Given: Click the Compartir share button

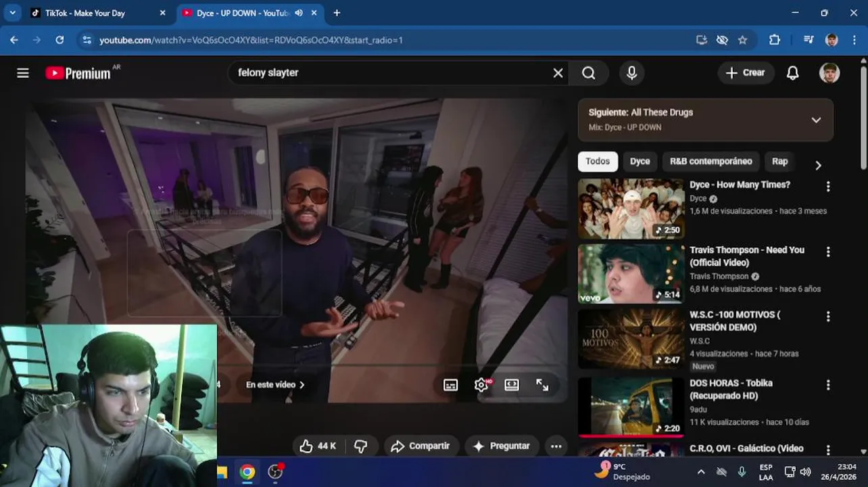Looking at the screenshot, I should pyautogui.click(x=420, y=446).
